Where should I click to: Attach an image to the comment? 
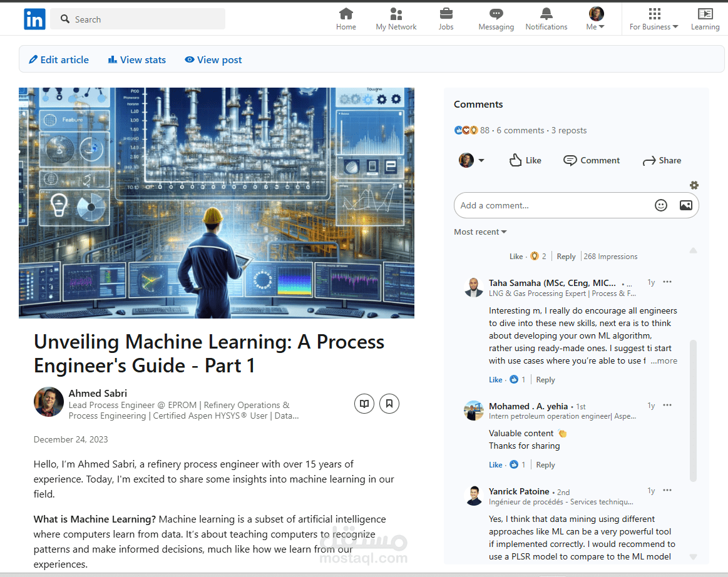click(x=686, y=205)
